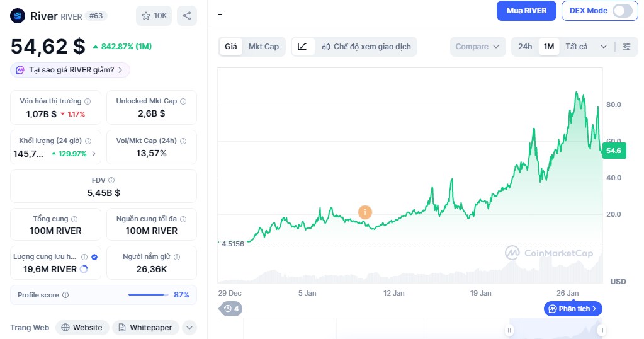Switch chart to Giá view
Image resolution: width=644 pixels, height=339 pixels.
tap(231, 47)
